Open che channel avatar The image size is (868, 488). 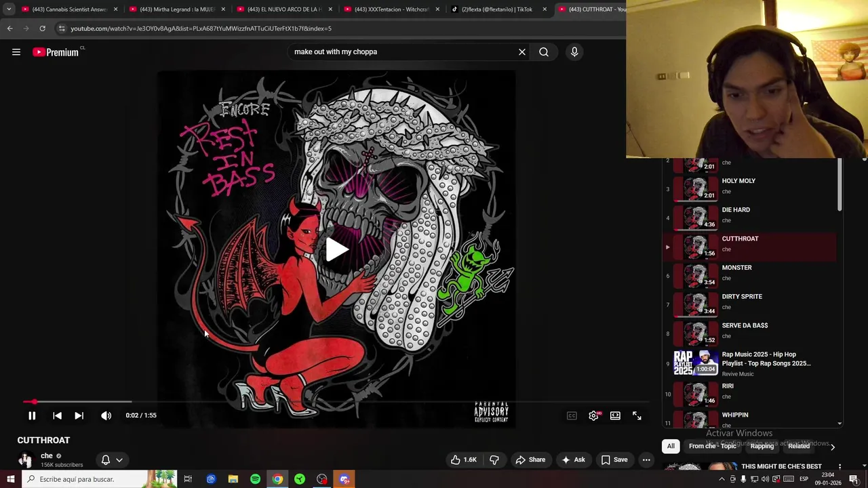point(25,460)
